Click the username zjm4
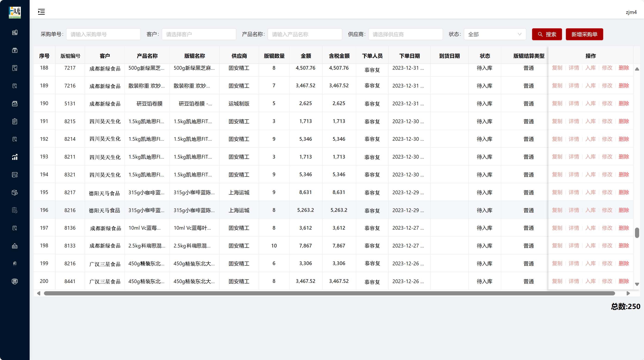Image resolution: width=644 pixels, height=360 pixels. coord(631,12)
